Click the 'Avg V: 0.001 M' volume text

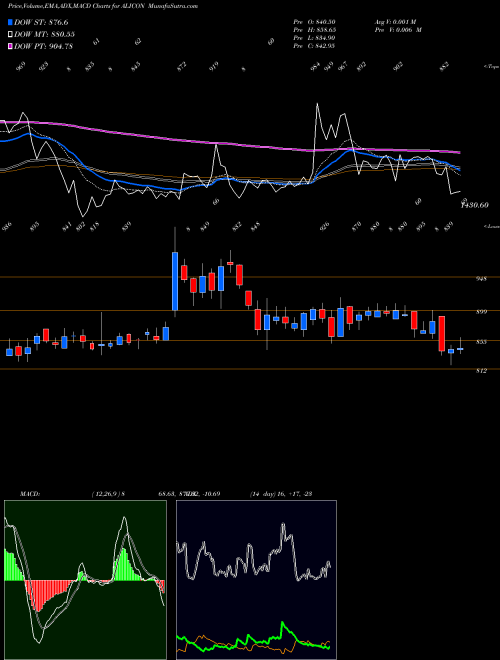point(395,21)
